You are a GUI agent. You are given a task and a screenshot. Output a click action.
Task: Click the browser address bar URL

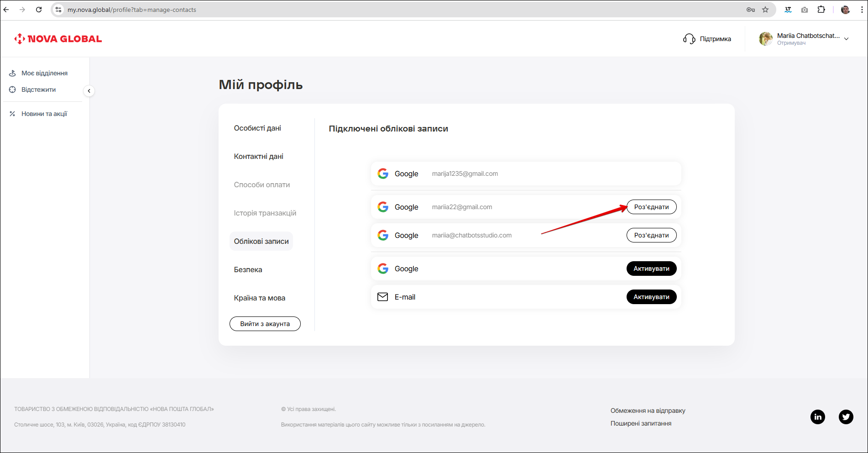pos(131,10)
